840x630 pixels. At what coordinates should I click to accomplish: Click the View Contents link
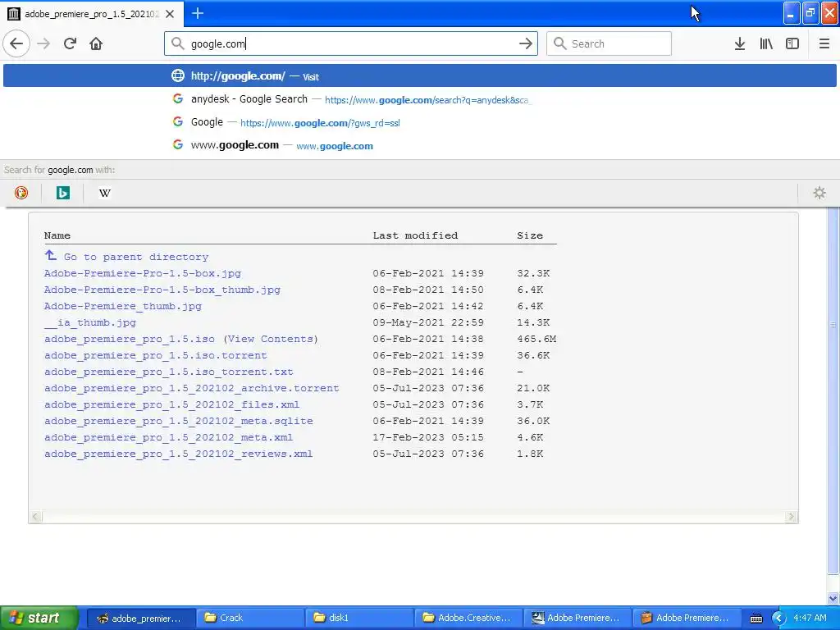pos(271,339)
